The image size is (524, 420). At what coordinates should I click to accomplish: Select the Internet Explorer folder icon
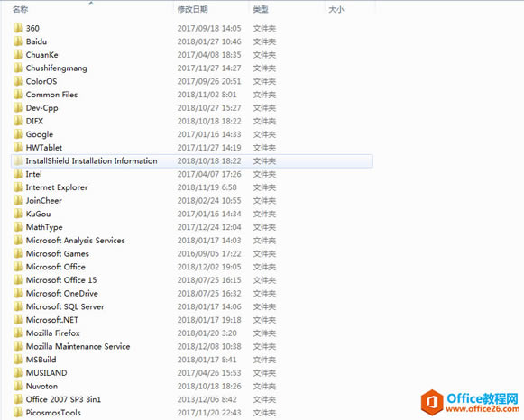(x=18, y=187)
